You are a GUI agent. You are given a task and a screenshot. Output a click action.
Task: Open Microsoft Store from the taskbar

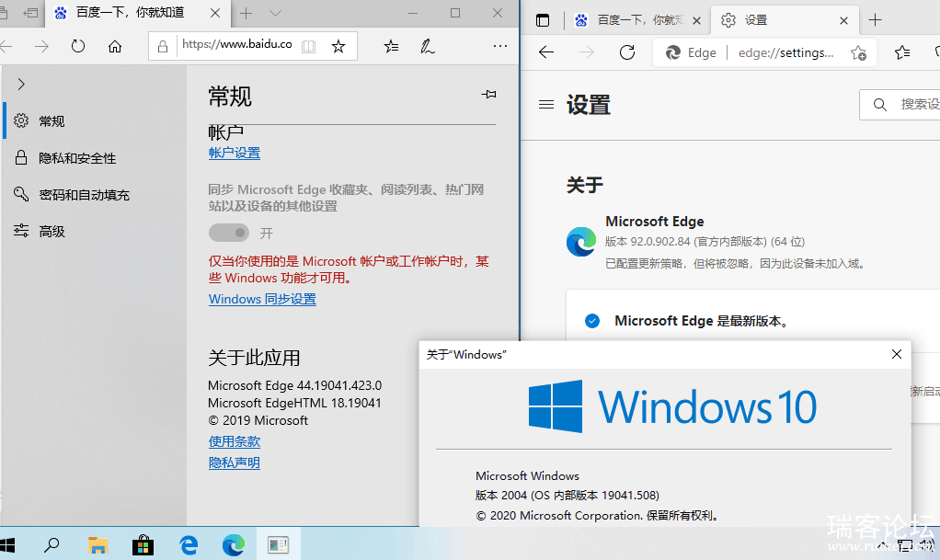(x=143, y=545)
